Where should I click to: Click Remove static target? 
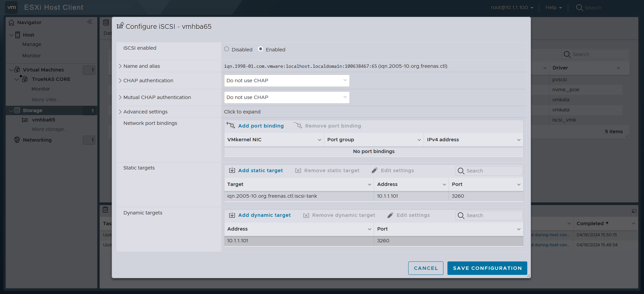pyautogui.click(x=332, y=170)
